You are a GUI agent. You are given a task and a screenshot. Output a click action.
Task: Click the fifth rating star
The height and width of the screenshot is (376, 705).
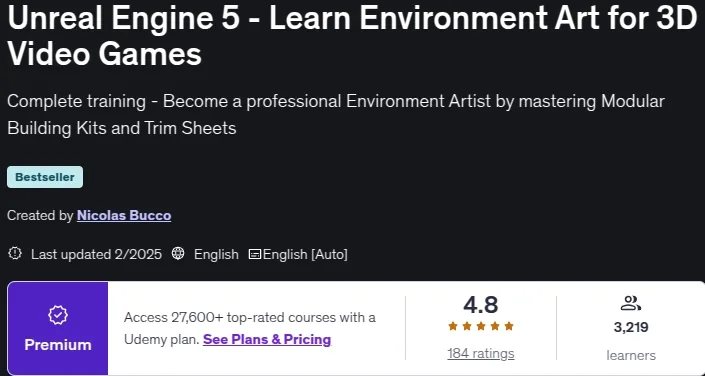(509, 326)
